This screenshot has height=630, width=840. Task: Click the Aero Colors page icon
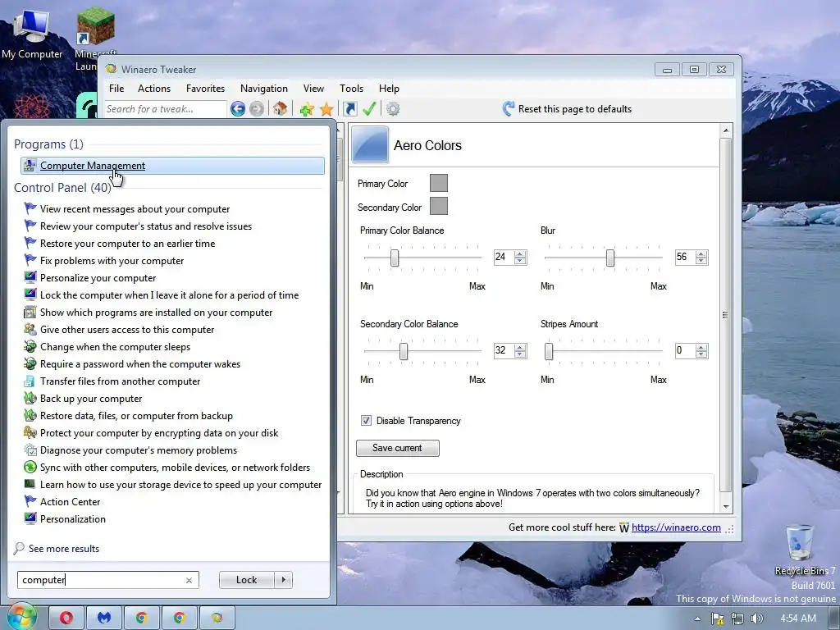(x=370, y=144)
